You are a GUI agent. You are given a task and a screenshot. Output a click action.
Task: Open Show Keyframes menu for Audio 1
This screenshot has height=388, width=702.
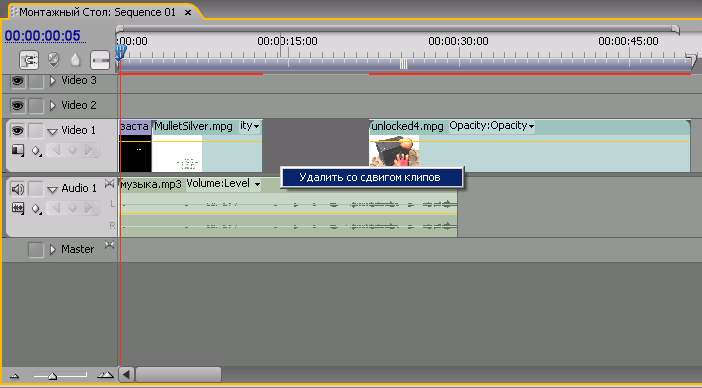click(x=36, y=209)
